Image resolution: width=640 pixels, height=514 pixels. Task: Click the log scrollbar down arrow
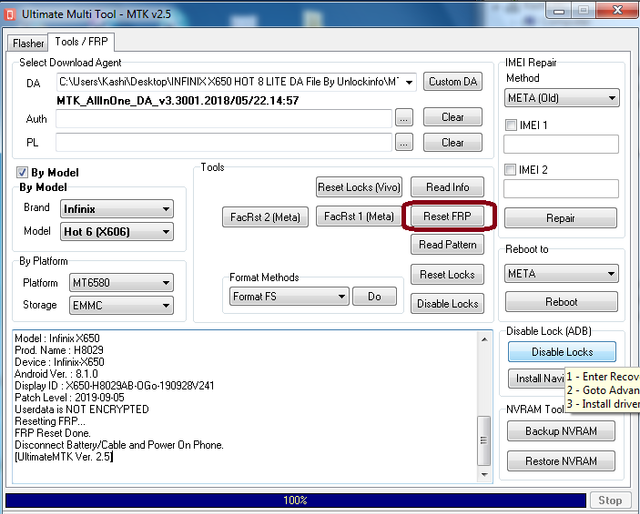(484, 474)
